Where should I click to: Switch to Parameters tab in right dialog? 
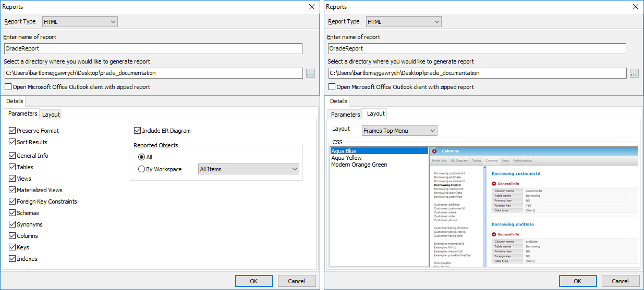pos(346,115)
